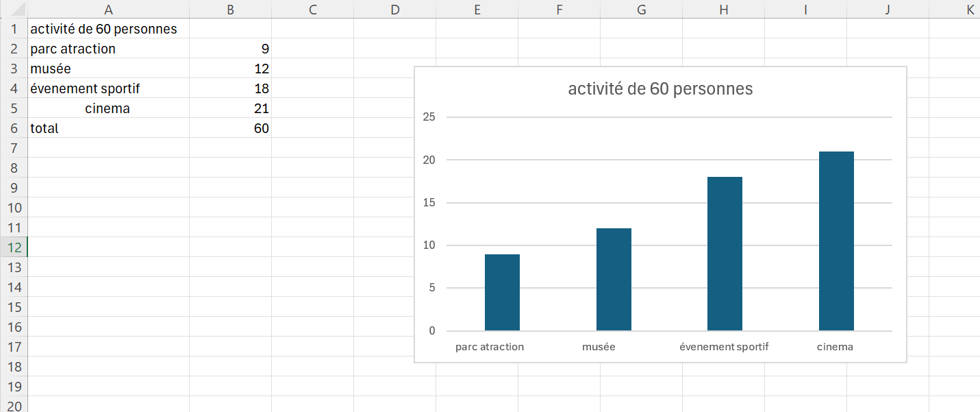Click the parc atraction bar in the chart
Viewport: 980px width, 412px height.
point(502,292)
